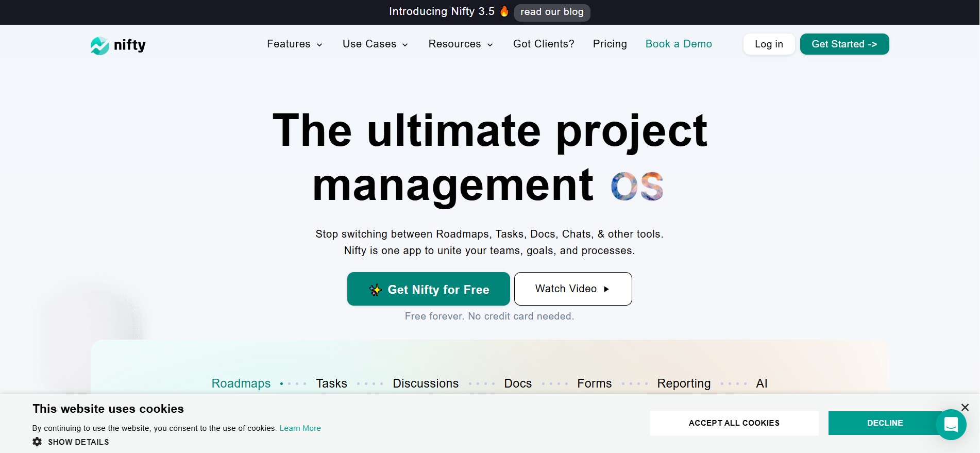Expand the Use Cases dropdown
Screen dimensions: 980x453
[x=375, y=44]
